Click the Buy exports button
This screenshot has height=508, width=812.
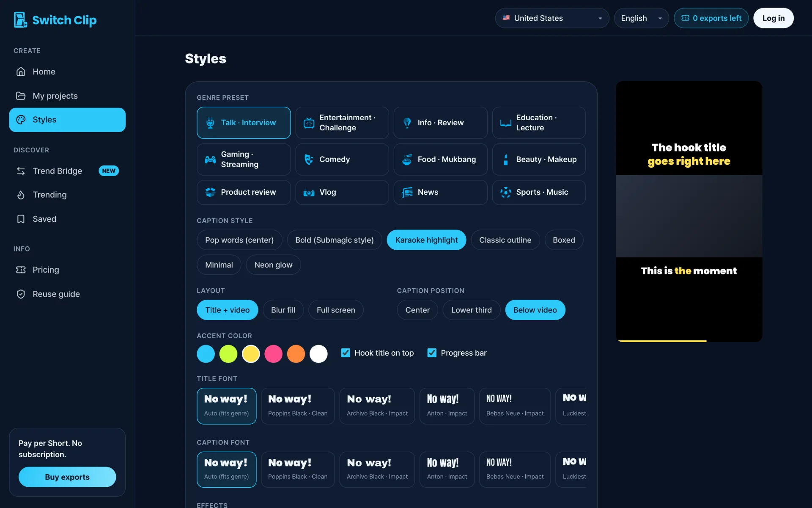[67, 477]
